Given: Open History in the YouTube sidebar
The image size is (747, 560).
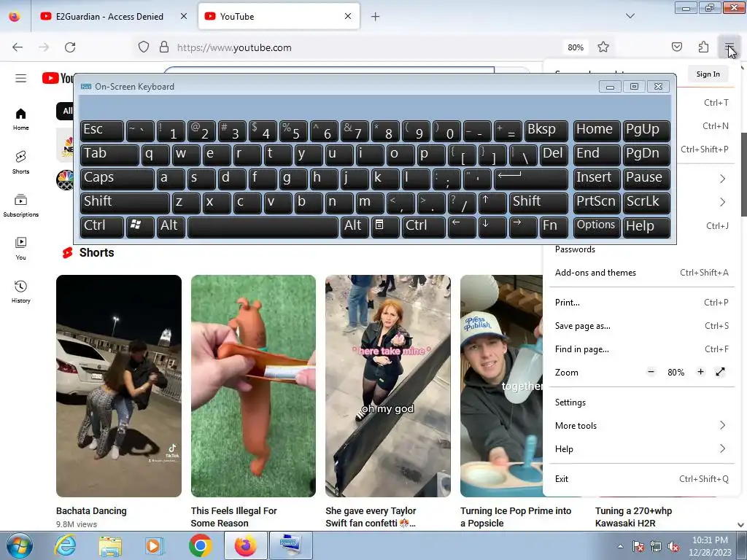Looking at the screenshot, I should (x=20, y=292).
